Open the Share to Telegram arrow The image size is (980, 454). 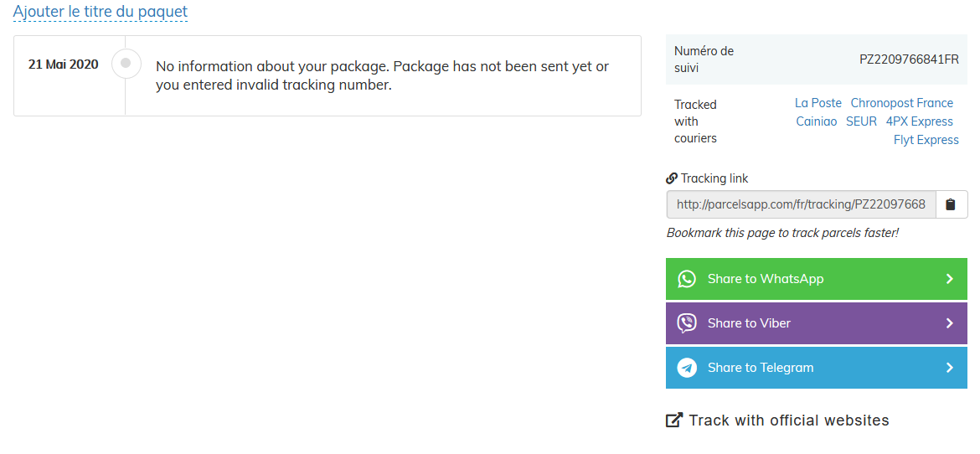pos(949,368)
